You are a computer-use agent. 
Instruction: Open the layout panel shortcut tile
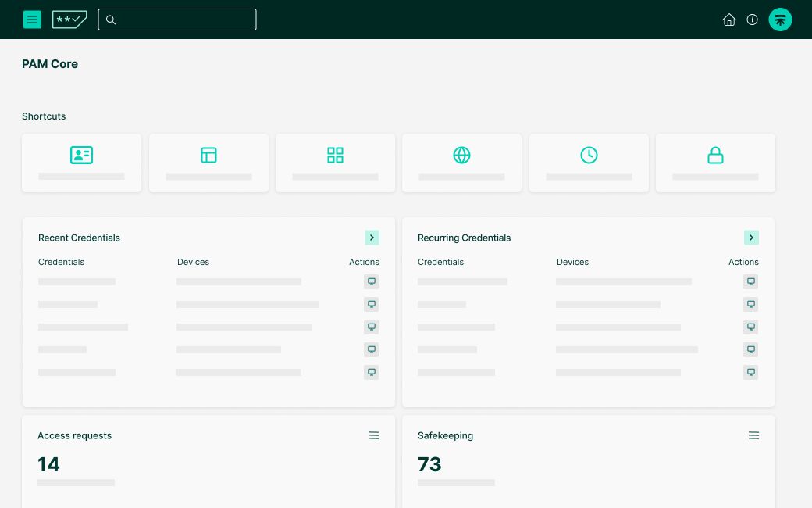[208, 163]
